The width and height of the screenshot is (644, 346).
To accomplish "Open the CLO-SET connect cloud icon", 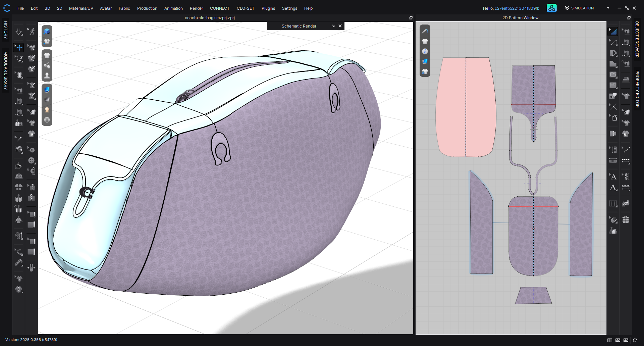I will click(x=551, y=8).
